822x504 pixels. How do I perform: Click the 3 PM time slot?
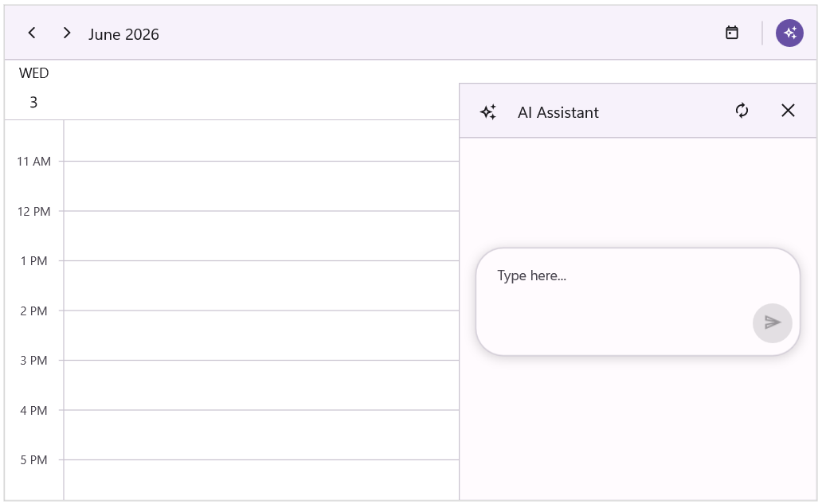[x=261, y=385]
